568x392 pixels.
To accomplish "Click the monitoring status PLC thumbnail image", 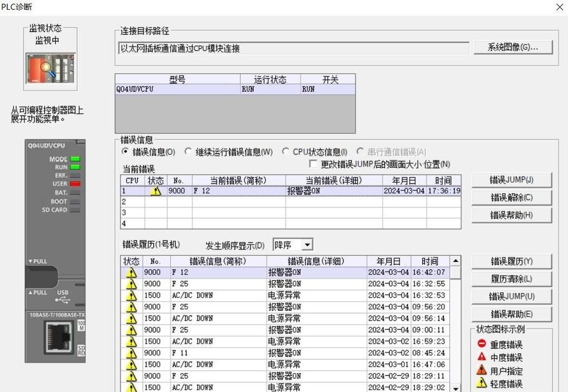I will [x=50, y=69].
